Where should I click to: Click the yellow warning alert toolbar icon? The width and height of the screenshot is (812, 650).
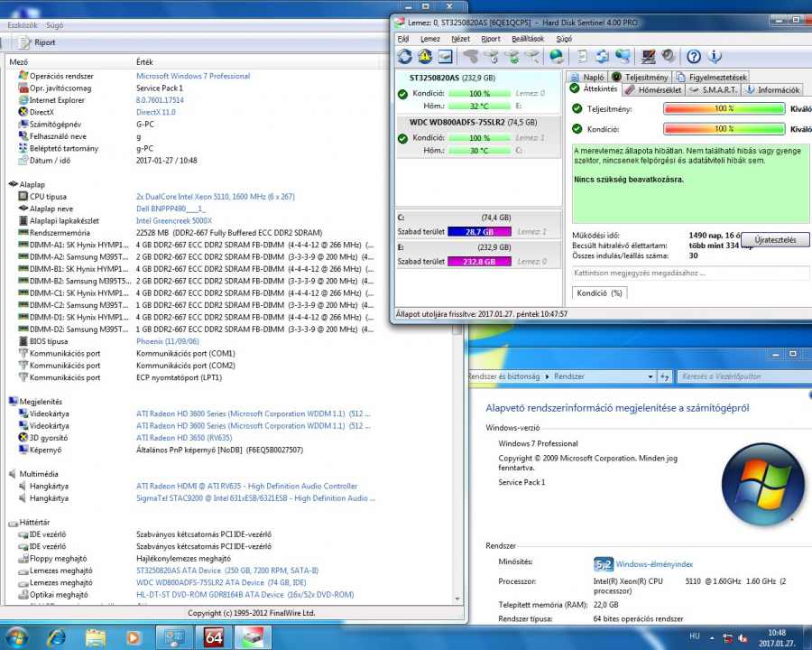[425, 56]
